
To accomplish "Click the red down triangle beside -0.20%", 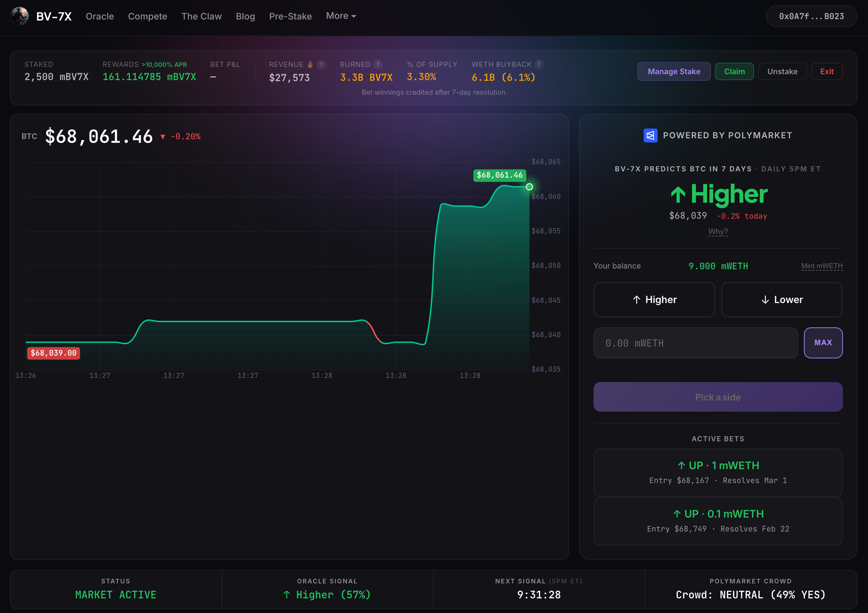I will pyautogui.click(x=163, y=137).
